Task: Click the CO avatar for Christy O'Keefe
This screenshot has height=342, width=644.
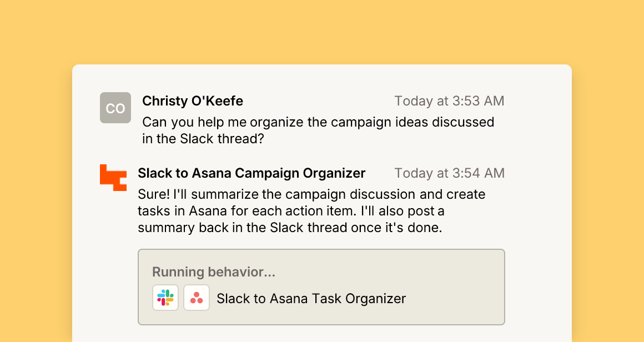Action: 115,108
